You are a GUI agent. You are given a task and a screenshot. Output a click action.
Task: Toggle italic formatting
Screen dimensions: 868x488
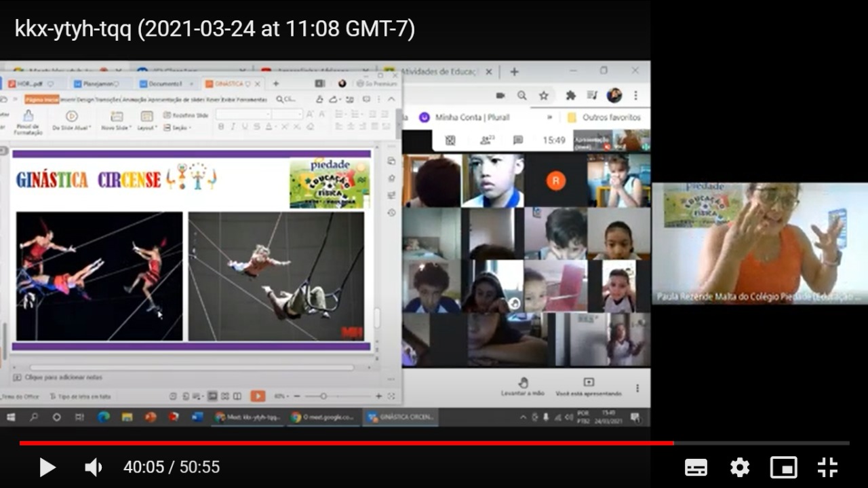coord(232,127)
